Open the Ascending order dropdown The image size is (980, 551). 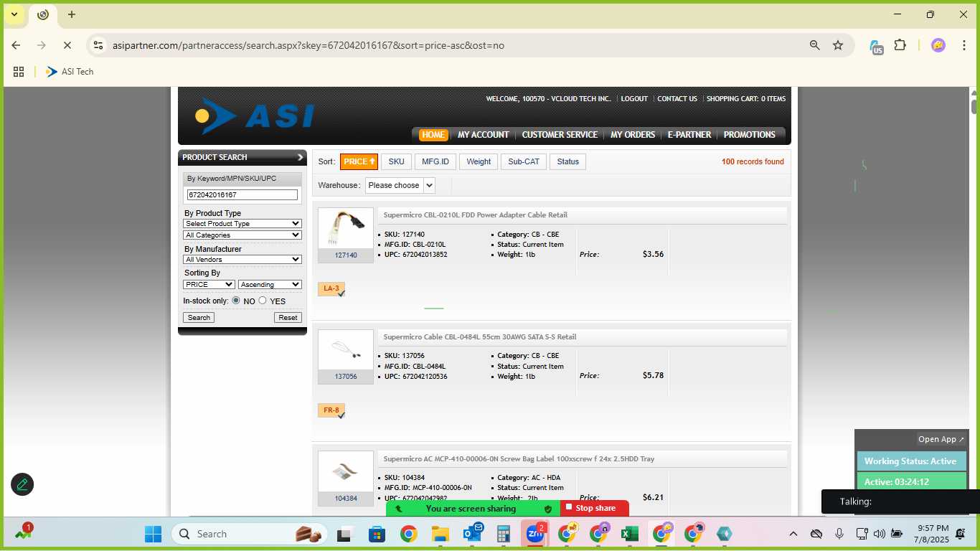270,284
